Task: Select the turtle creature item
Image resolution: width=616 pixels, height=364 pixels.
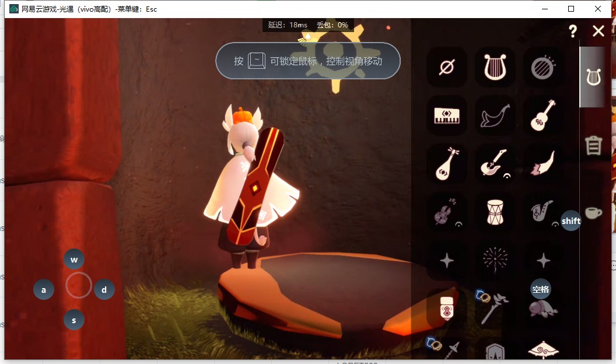Action: pos(543,308)
